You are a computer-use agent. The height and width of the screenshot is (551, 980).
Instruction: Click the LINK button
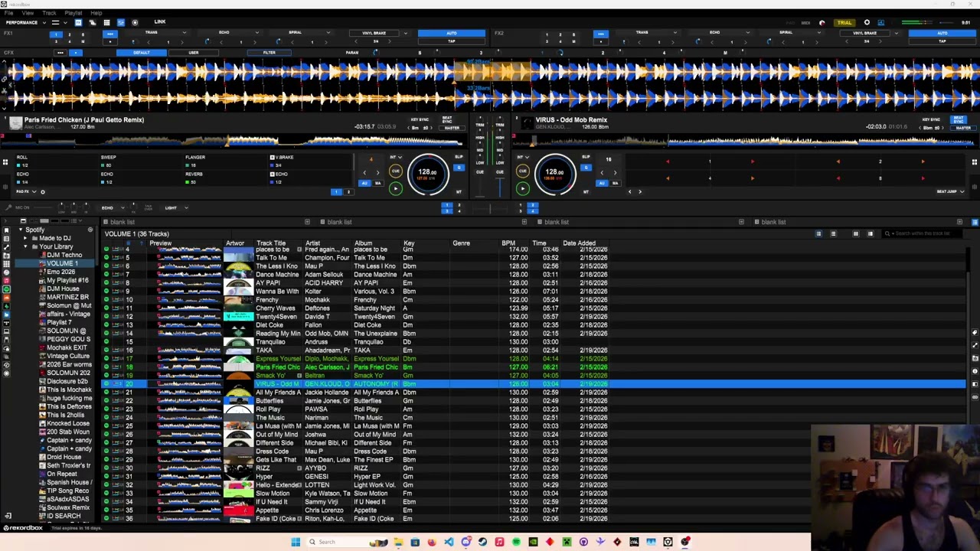160,22
